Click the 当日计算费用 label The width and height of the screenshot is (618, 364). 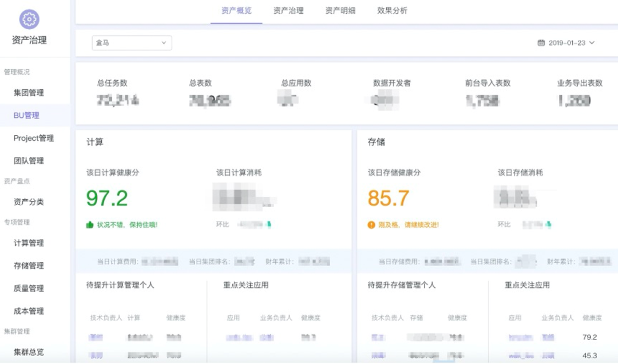117,262
